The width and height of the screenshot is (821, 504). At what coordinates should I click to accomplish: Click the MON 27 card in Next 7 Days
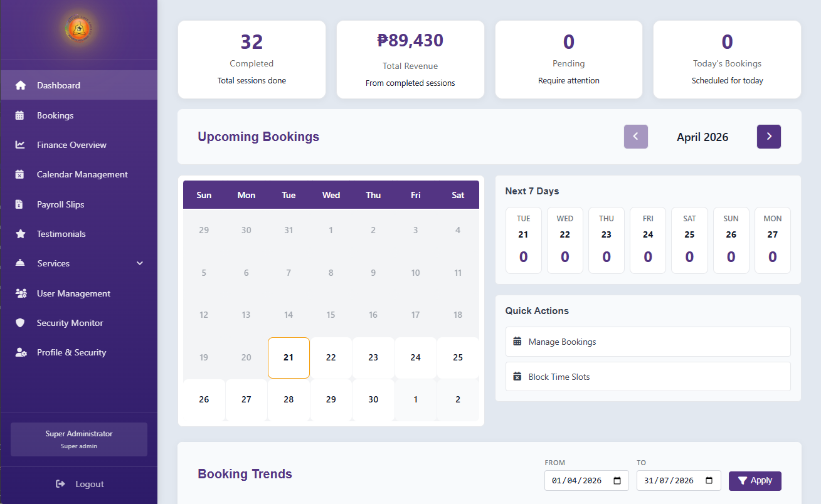[x=773, y=241]
